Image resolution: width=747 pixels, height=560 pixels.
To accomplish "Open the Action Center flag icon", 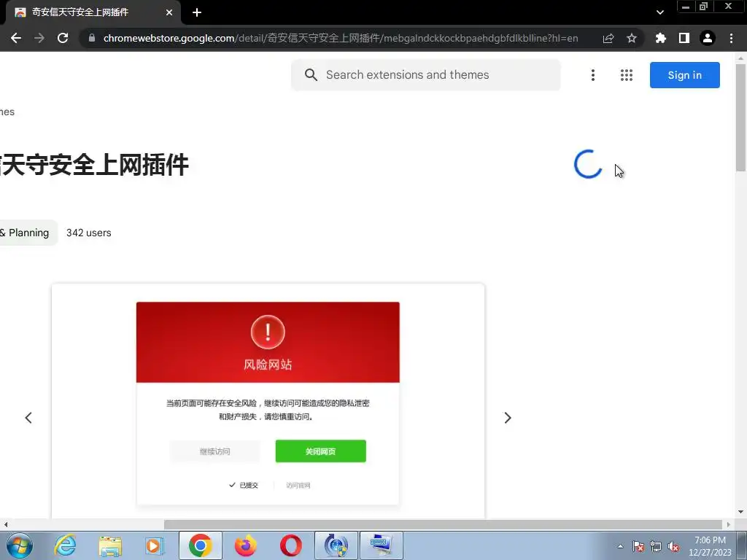I will coord(638,546).
